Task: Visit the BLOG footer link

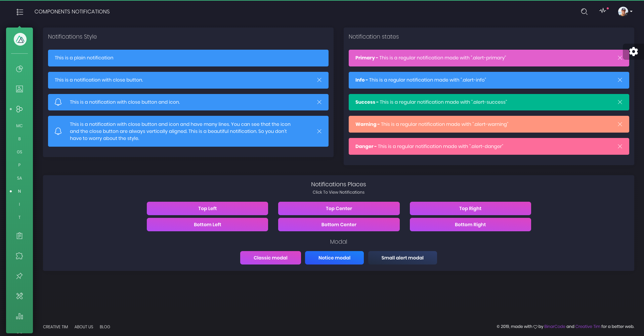Action: point(105,327)
